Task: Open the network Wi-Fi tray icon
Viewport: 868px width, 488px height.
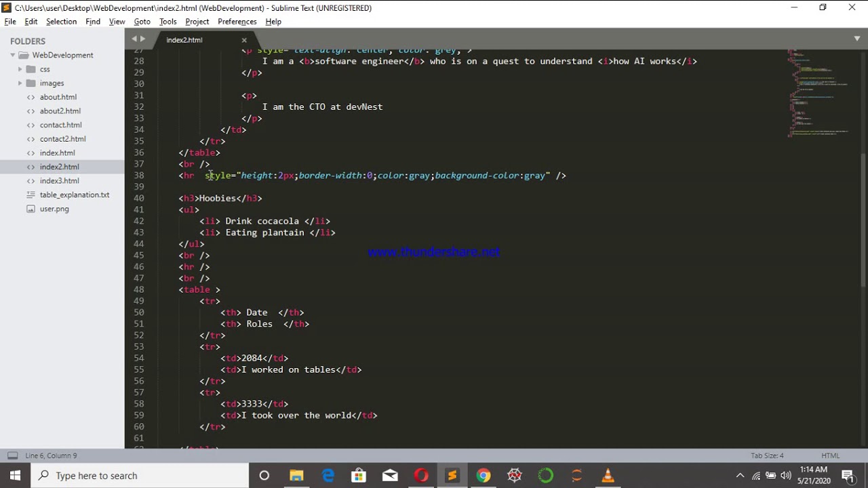Action: point(756,476)
